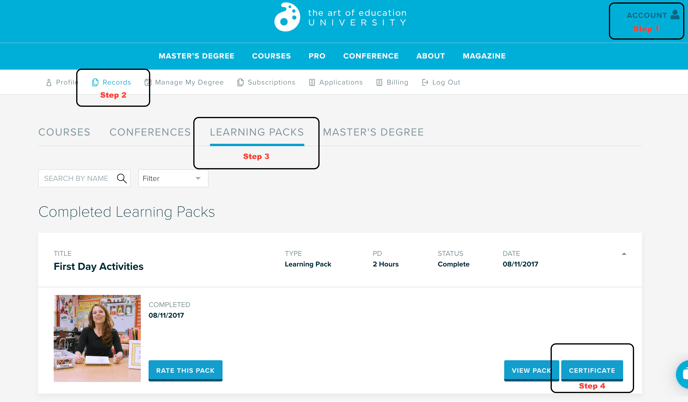Click the Applications icon
Image resolution: width=688 pixels, height=402 pixels.
pyautogui.click(x=312, y=83)
